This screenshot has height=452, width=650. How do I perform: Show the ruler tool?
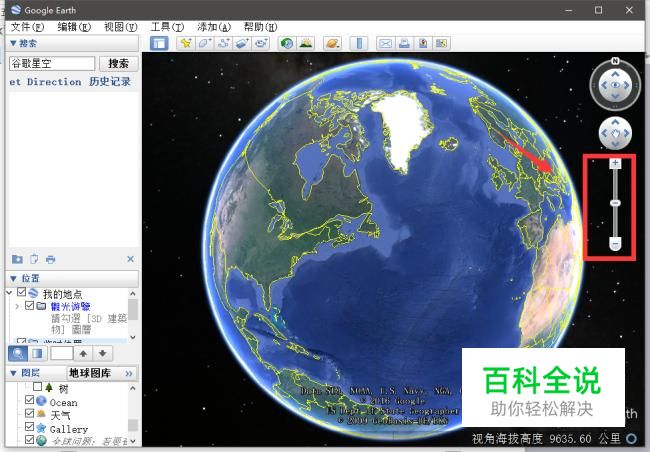359,43
